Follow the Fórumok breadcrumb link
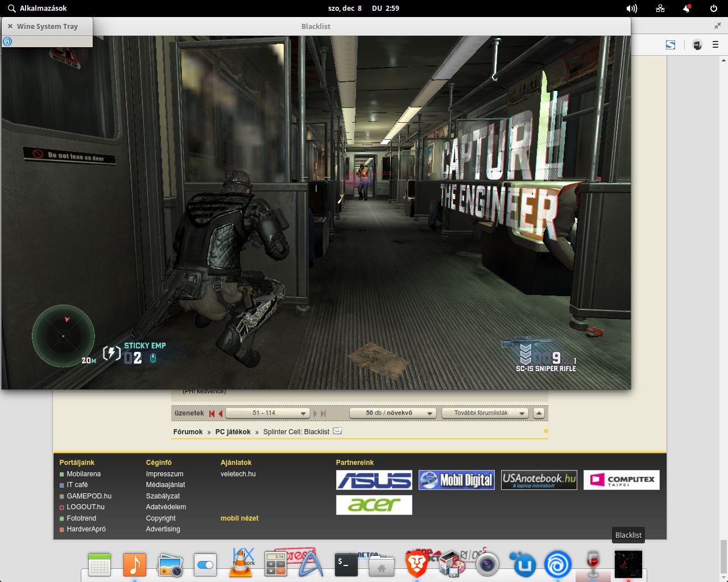The width and height of the screenshot is (728, 582). click(188, 432)
